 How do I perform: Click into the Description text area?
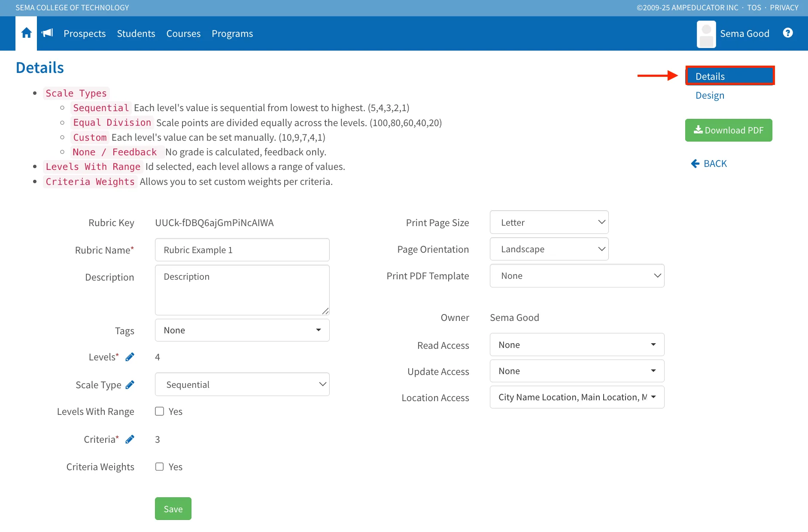coord(242,290)
